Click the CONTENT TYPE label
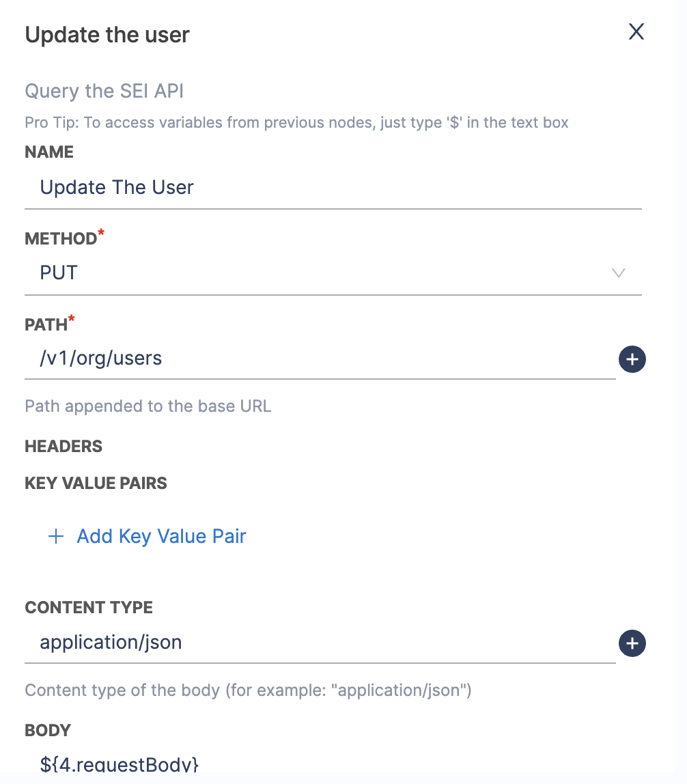This screenshot has height=784, width=687. 89,608
